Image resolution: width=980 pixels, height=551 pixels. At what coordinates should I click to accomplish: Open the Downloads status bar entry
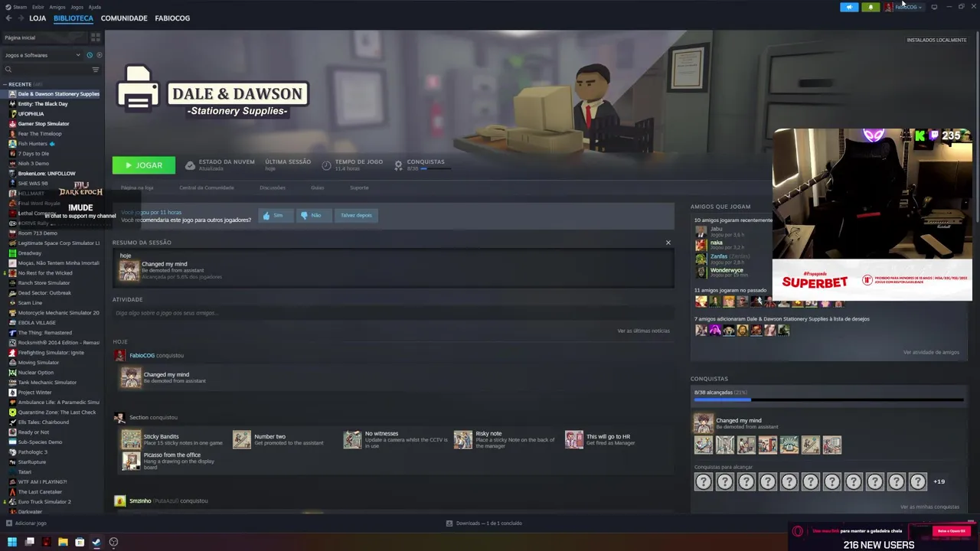[484, 523]
